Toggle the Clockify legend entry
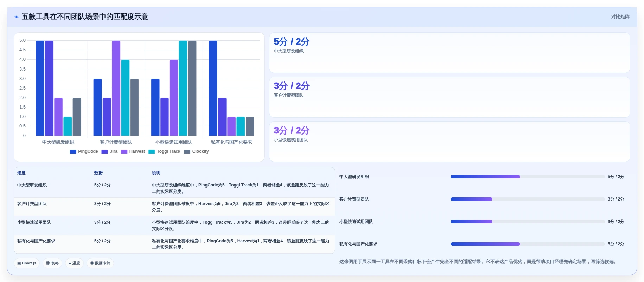The height and width of the screenshot is (282, 644). pos(196,152)
